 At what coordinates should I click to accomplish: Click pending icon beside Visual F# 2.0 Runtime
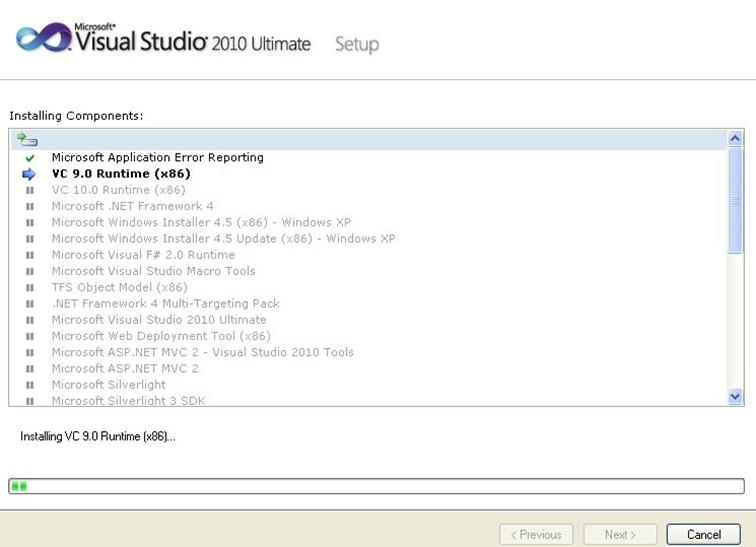pos(30,255)
